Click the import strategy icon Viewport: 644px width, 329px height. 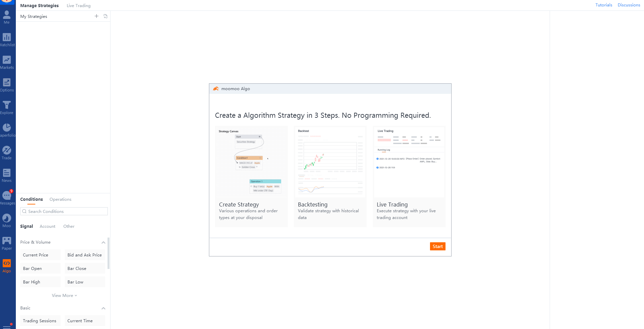click(105, 16)
